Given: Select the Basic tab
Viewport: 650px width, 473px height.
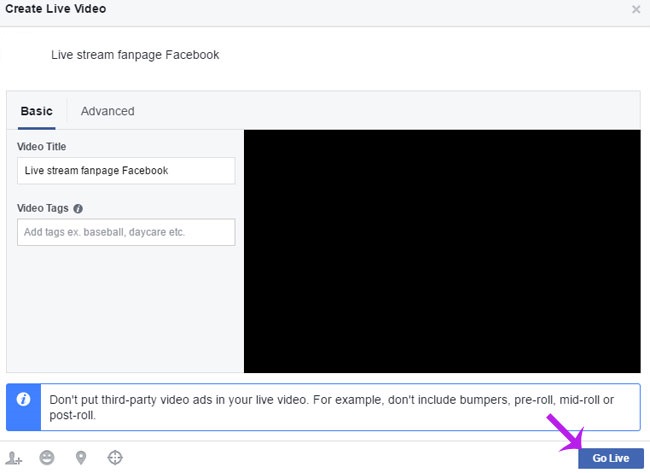Looking at the screenshot, I should pyautogui.click(x=36, y=111).
